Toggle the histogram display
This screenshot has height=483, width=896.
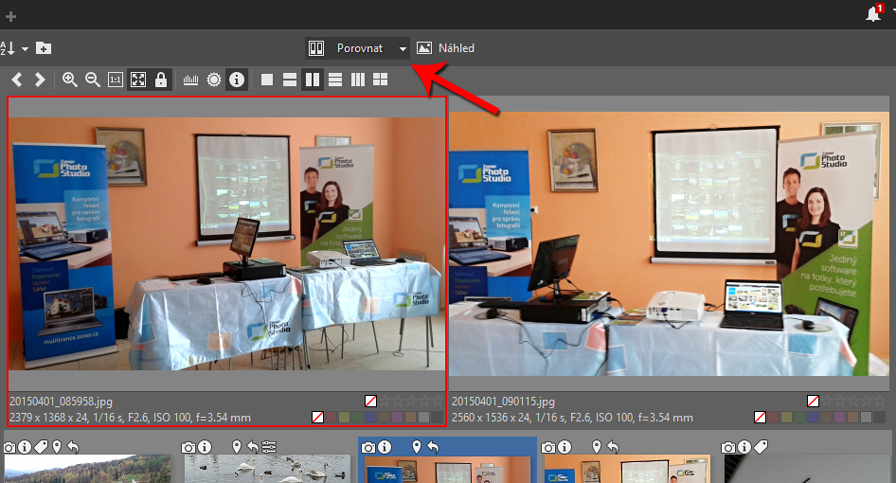(191, 80)
